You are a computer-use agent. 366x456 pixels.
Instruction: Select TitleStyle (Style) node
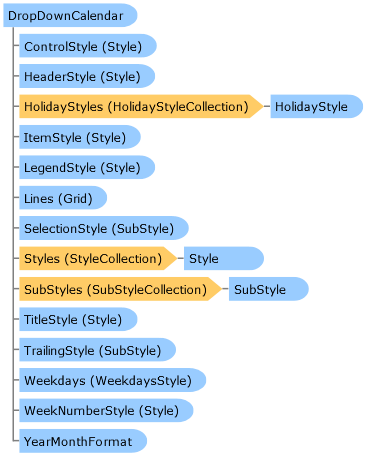[78, 319]
